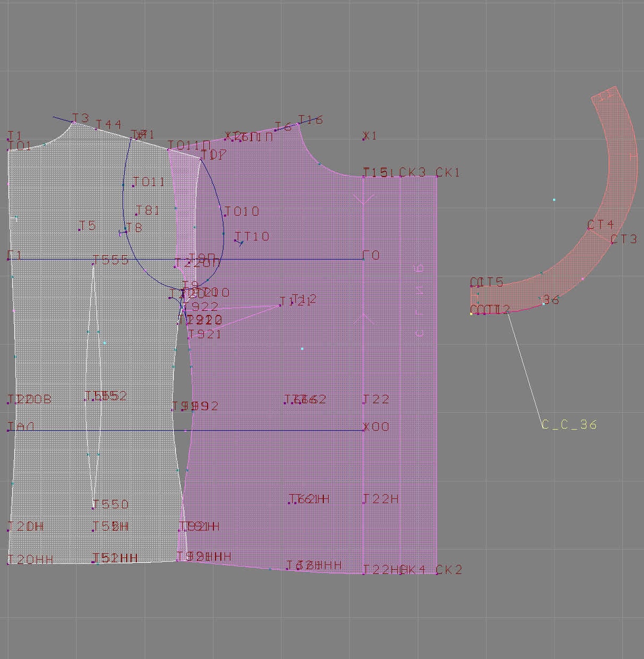This screenshot has height=659, width=644.
Task: Select the X1 point marker
Action: click(x=364, y=139)
